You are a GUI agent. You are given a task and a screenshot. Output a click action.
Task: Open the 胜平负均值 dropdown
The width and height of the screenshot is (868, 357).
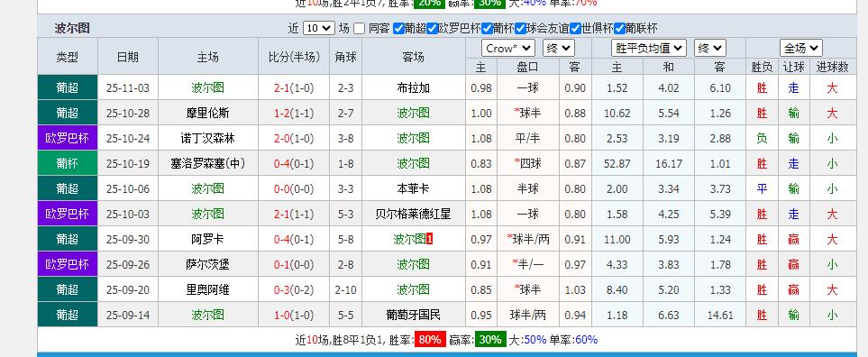(649, 48)
